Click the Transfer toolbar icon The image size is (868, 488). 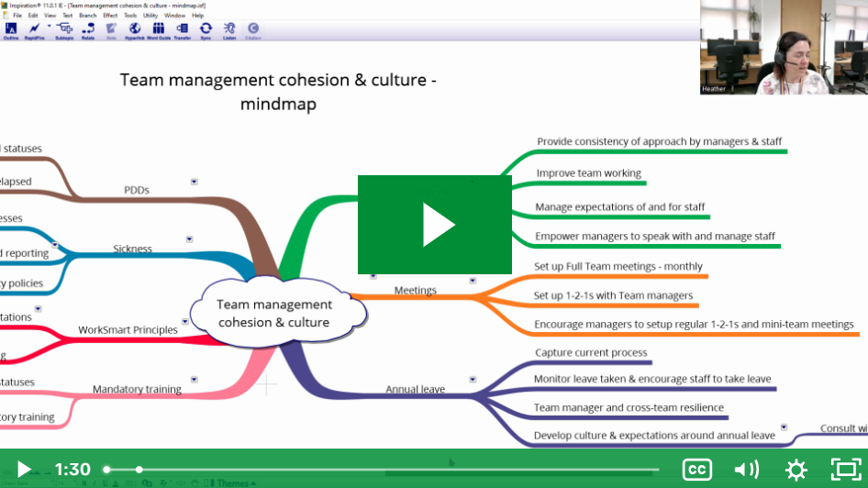182,30
